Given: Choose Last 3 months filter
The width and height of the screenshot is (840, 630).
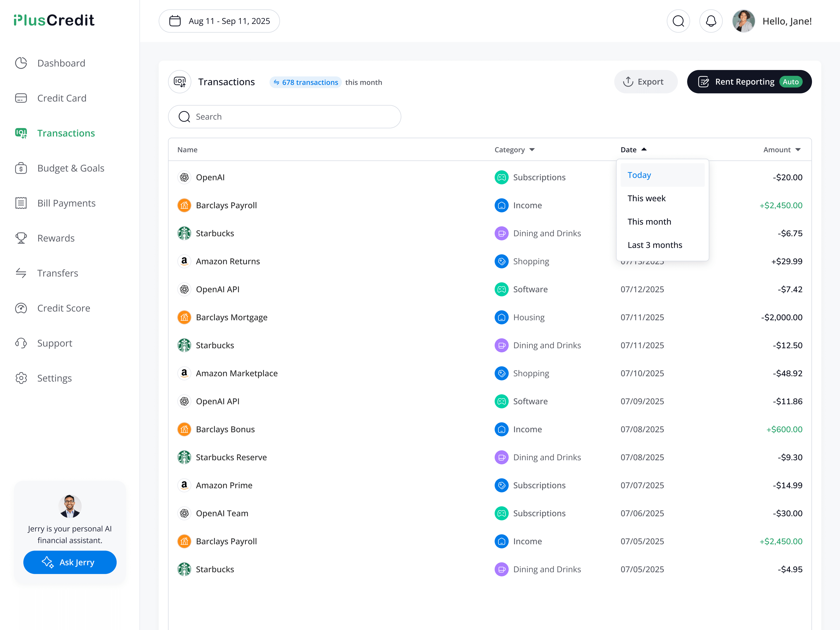Looking at the screenshot, I should coord(662,245).
